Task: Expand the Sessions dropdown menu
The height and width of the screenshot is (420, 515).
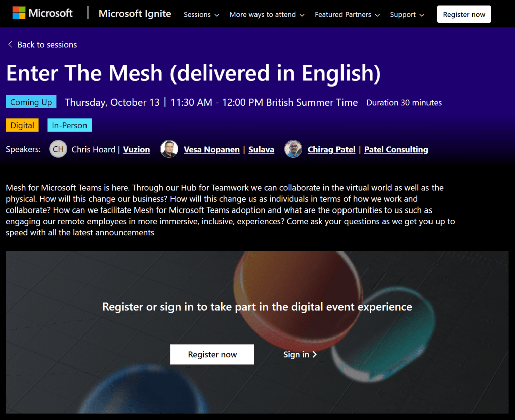Action: 201,15
